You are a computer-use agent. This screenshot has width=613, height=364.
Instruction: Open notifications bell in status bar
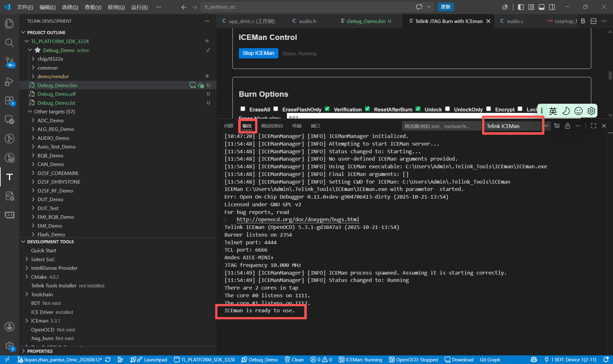point(606,360)
